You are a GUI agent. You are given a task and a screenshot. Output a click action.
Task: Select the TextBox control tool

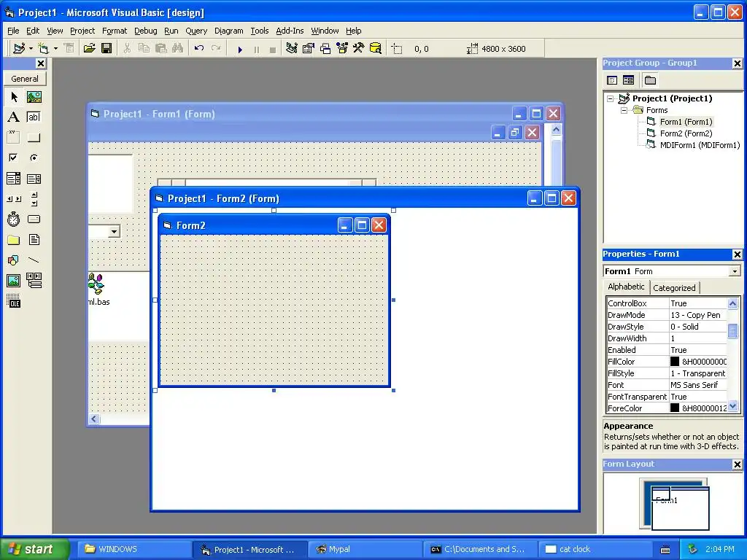(x=34, y=117)
